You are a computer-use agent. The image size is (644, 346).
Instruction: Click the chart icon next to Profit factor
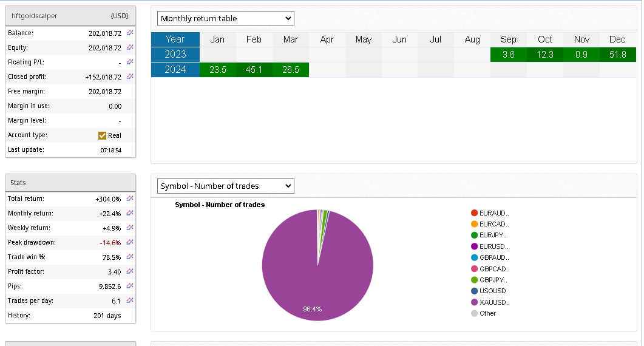coord(130,271)
